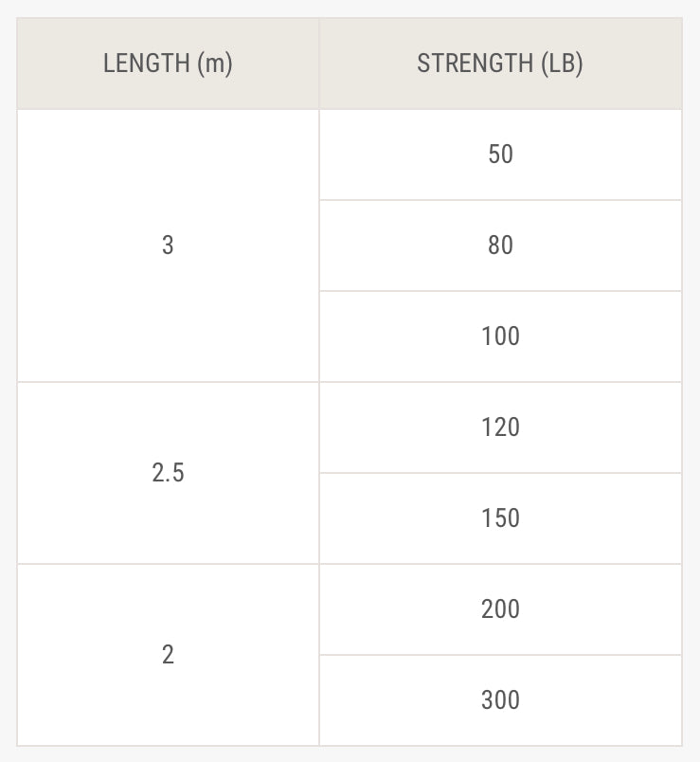Click the divider between the two header cells
The height and width of the screenshot is (762, 700).
319,63
